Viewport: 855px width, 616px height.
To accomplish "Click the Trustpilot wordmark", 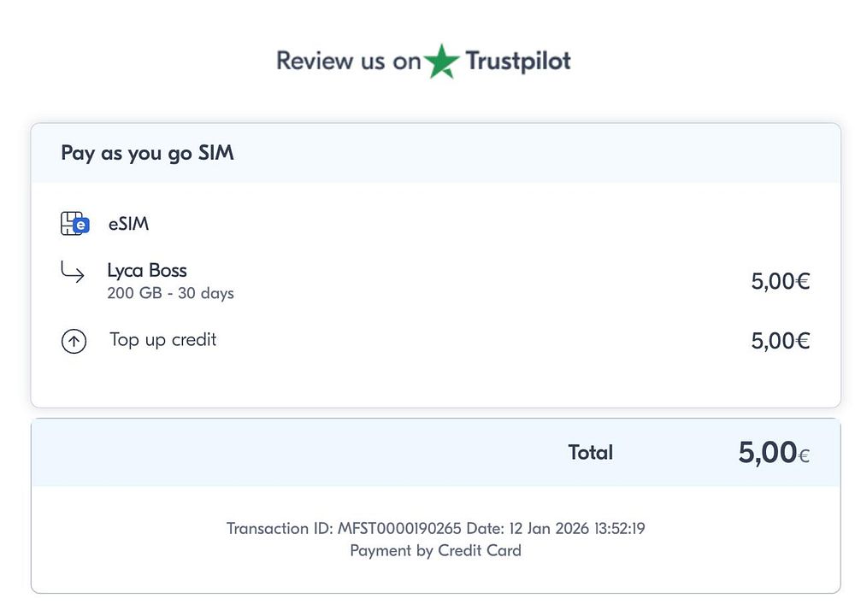I will point(517,61).
